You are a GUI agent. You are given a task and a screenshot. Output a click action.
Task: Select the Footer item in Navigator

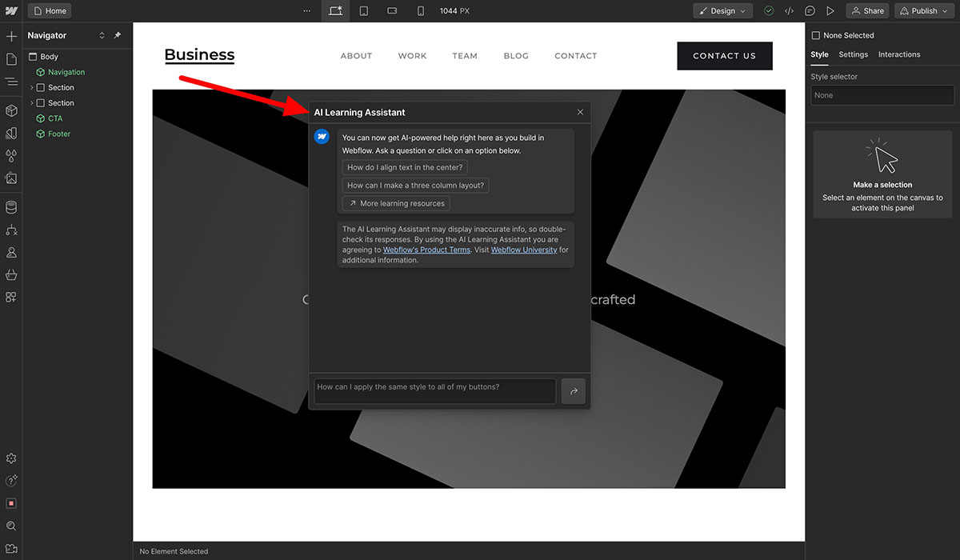coord(59,134)
